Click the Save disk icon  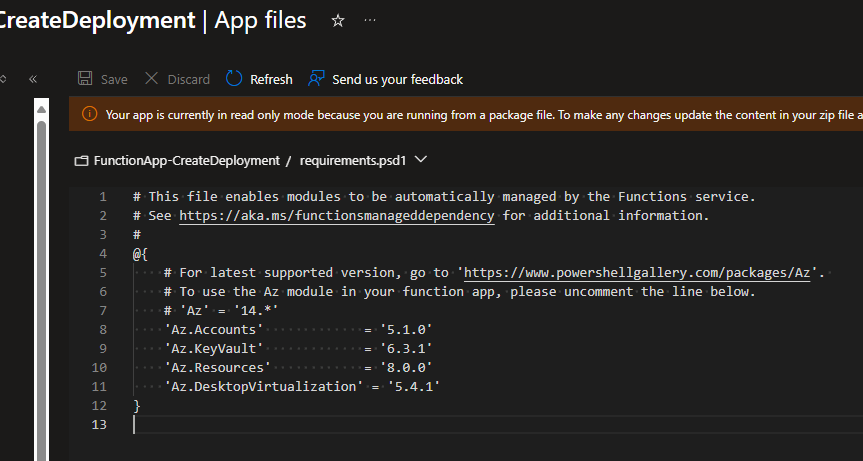point(85,79)
